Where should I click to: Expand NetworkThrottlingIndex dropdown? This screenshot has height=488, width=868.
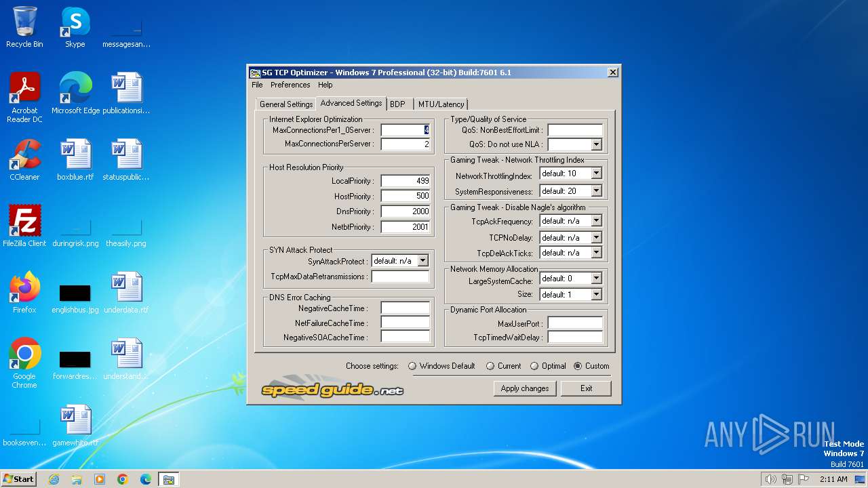tap(596, 174)
